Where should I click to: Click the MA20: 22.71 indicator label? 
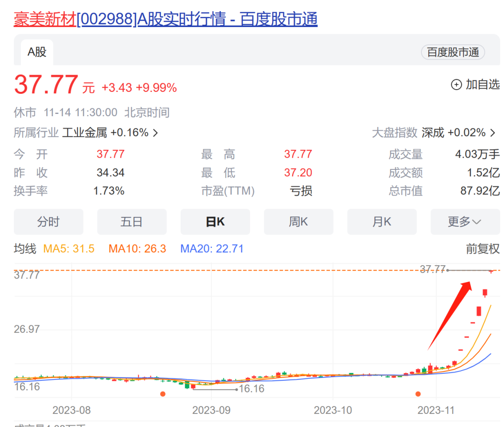click(x=212, y=249)
